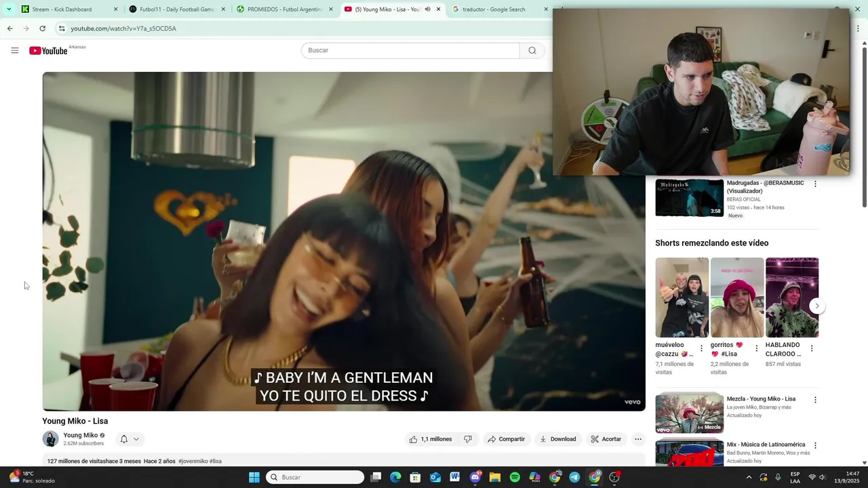Screen dimensions: 868x488
Task: Show next shorts with right arrow
Action: point(816,306)
